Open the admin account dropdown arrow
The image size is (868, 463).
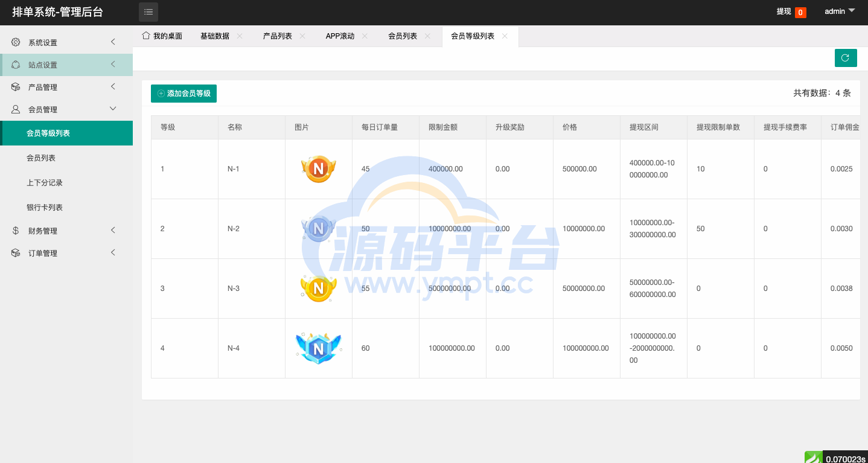[852, 10]
